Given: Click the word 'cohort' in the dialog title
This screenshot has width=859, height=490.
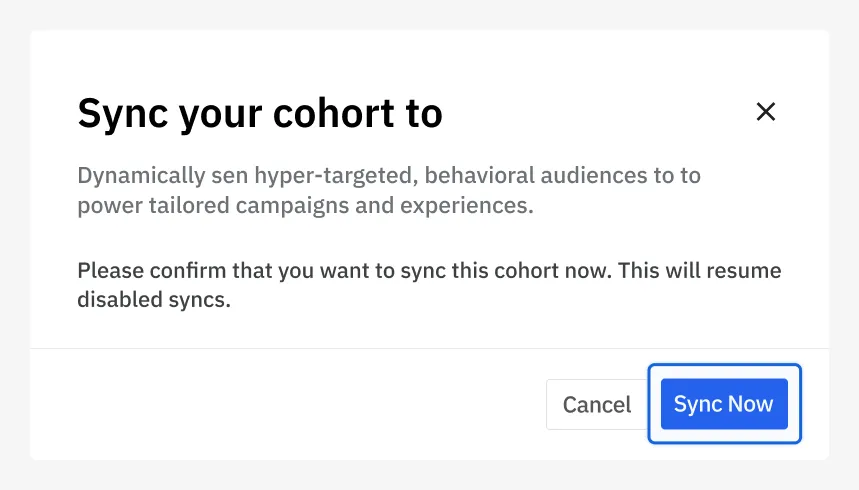Looking at the screenshot, I should (334, 113).
